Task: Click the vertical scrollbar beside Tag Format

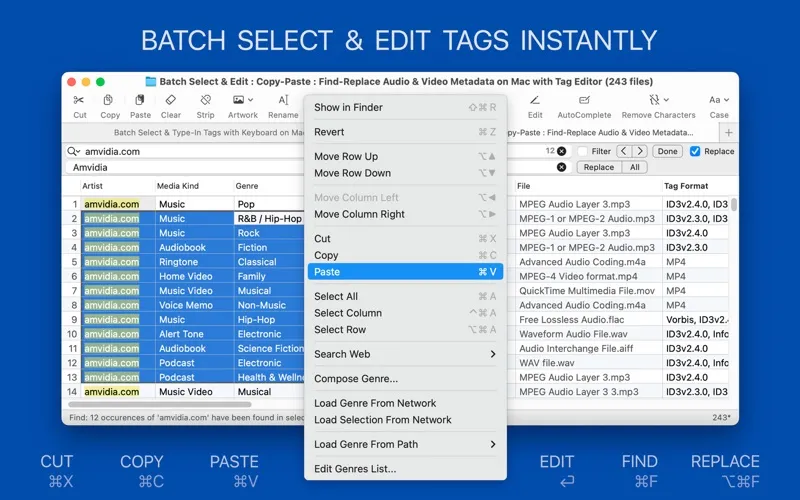Action: [734, 205]
